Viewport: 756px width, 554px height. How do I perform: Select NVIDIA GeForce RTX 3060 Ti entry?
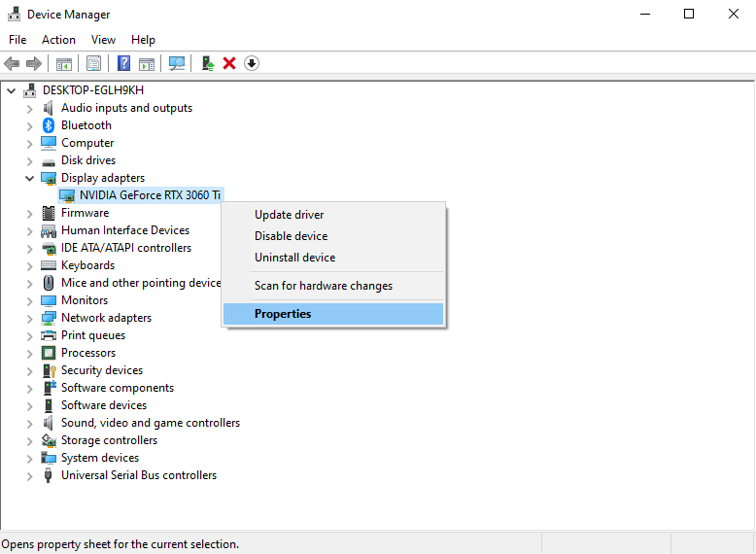point(150,195)
